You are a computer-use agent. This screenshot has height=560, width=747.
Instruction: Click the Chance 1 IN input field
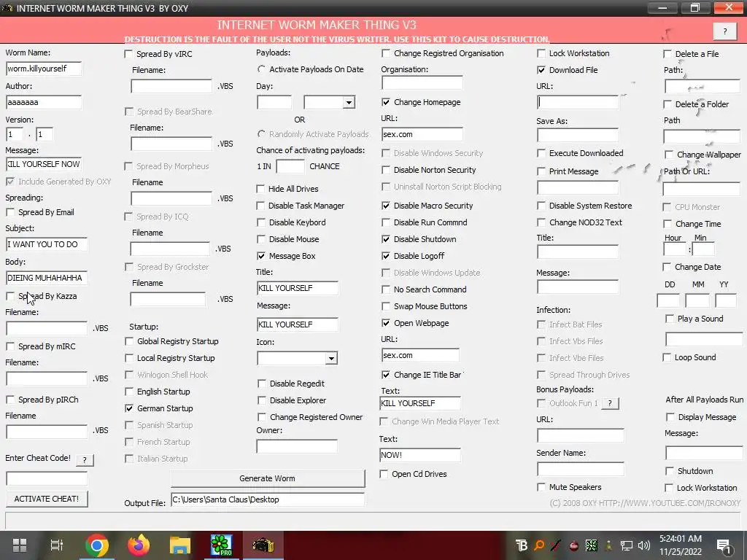point(290,166)
